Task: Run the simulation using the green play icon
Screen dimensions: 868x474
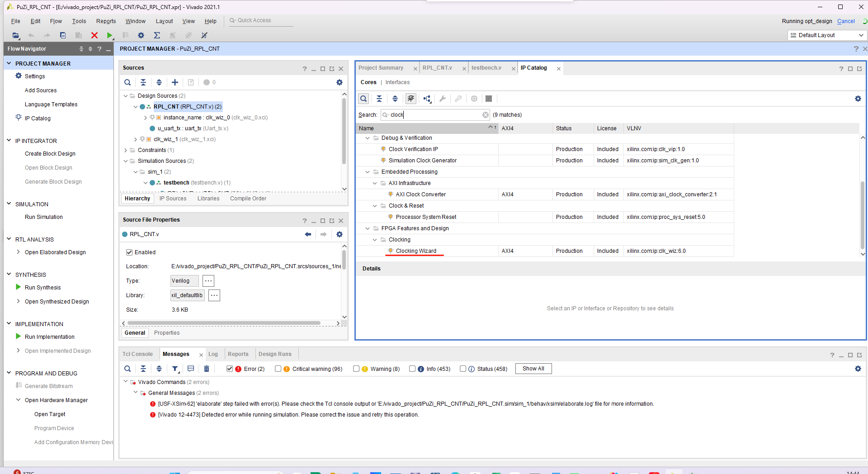Action: pyautogui.click(x=109, y=35)
